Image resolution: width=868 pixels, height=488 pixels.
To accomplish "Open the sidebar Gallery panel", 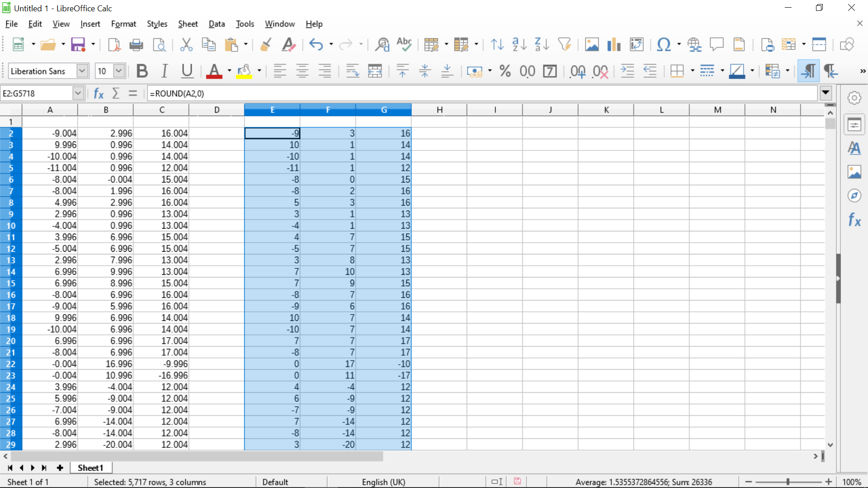I will (x=854, y=172).
